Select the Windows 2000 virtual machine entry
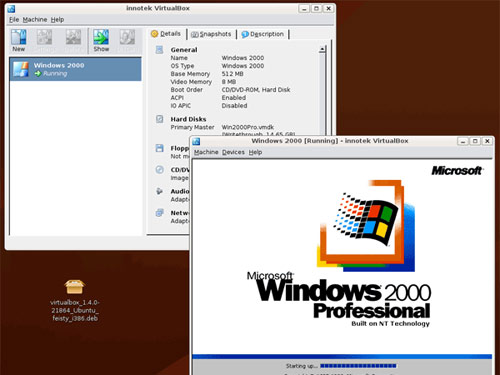Image resolution: width=500 pixels, height=375 pixels. (x=76, y=69)
